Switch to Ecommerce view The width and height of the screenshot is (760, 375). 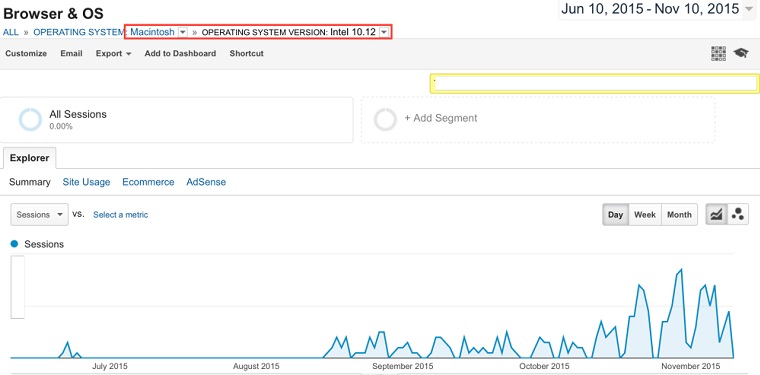[x=148, y=182]
